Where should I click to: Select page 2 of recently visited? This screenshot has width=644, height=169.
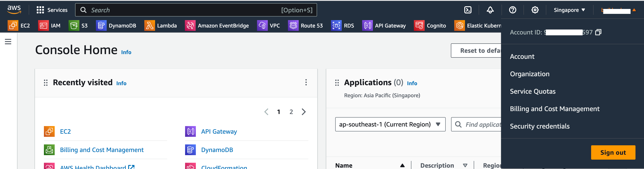[291, 112]
